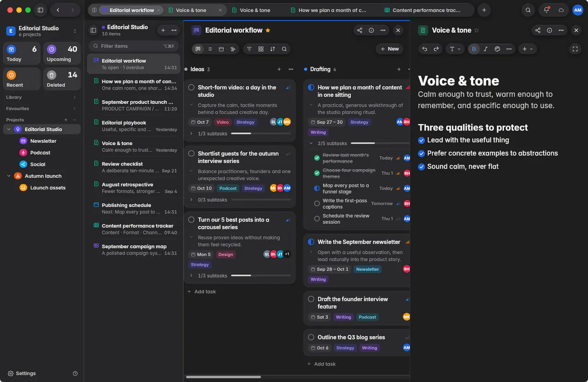
Task: Switch to the board view icon
Action: (198, 49)
